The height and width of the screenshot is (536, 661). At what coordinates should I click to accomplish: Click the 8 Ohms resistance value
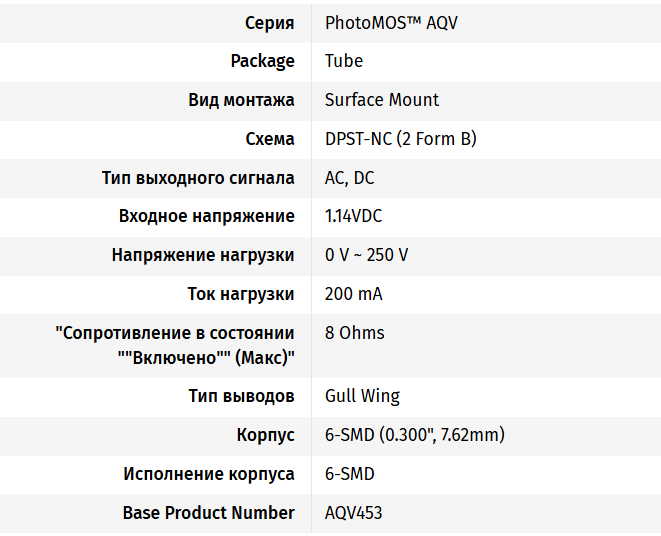coord(355,333)
